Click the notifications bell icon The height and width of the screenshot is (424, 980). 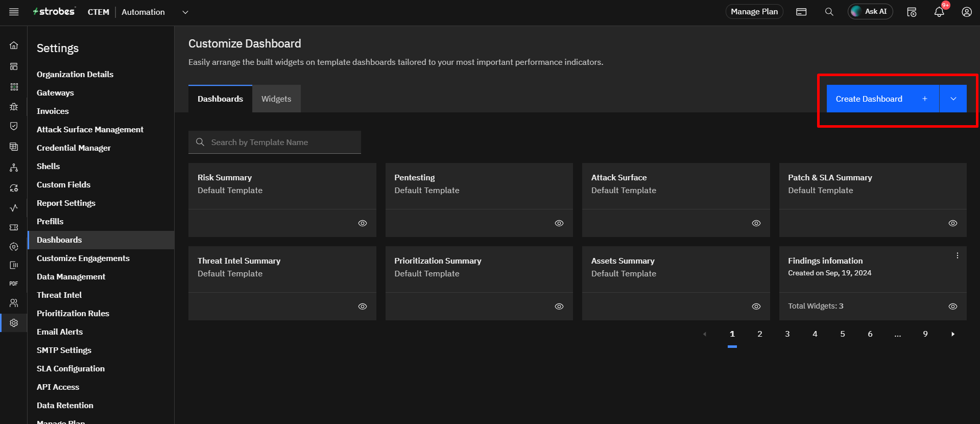pos(939,12)
